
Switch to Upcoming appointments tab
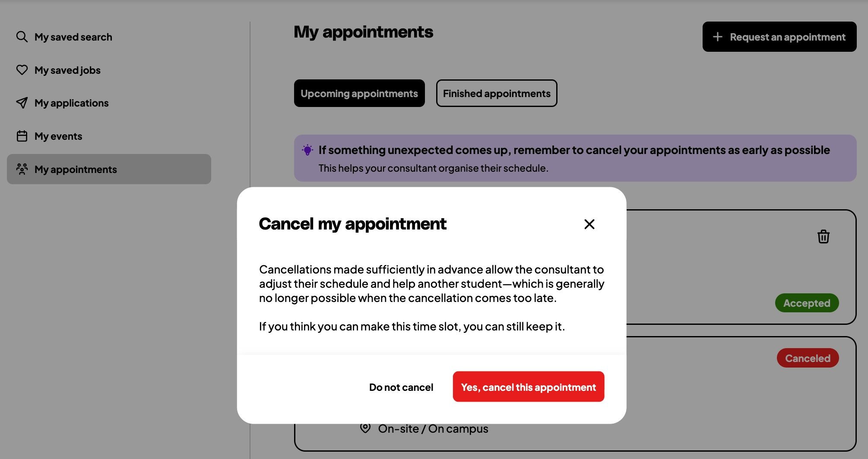click(x=359, y=93)
